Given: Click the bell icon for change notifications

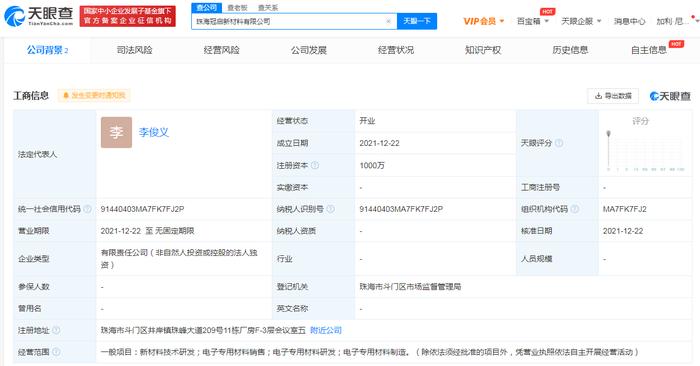Looking at the screenshot, I should pyautogui.click(x=66, y=96).
